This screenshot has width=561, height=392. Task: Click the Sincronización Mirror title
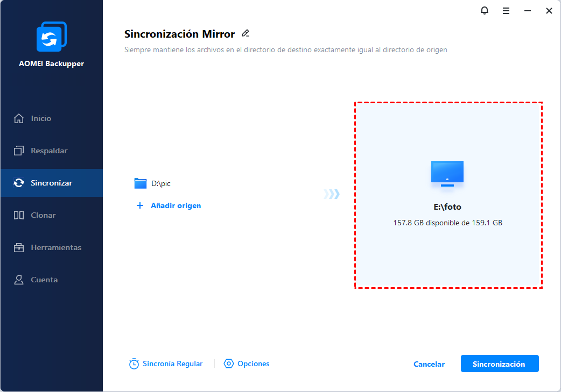[180, 34]
